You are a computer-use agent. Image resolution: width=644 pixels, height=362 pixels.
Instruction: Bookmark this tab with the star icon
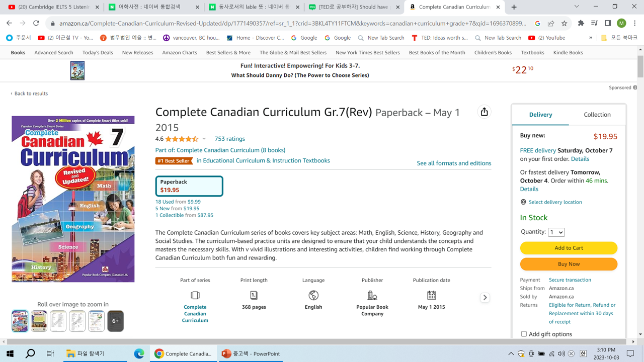(564, 24)
